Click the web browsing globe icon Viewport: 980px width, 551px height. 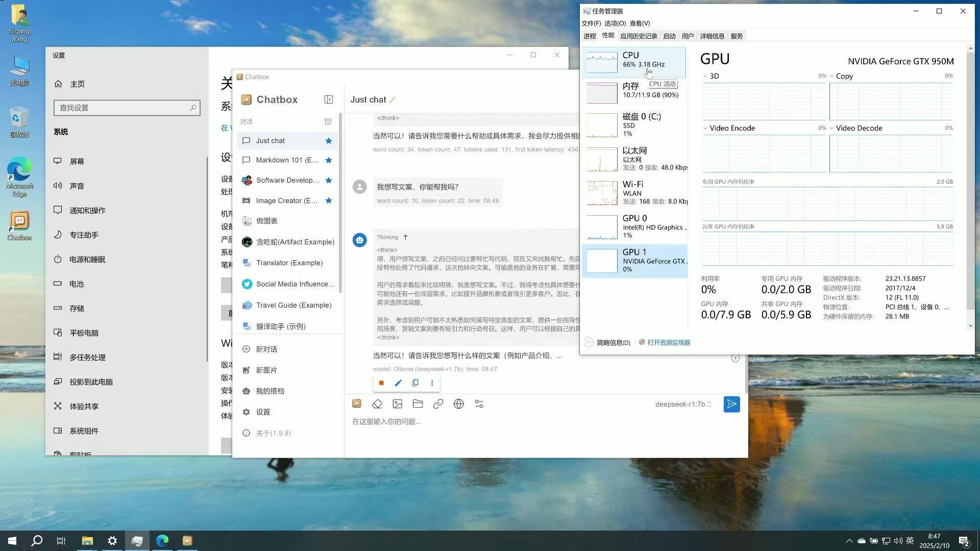pos(458,404)
